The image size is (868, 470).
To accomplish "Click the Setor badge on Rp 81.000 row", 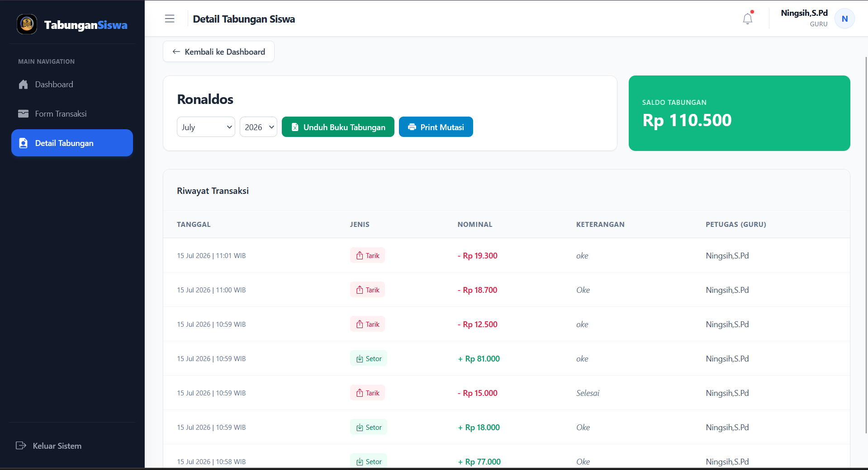I will click(369, 358).
